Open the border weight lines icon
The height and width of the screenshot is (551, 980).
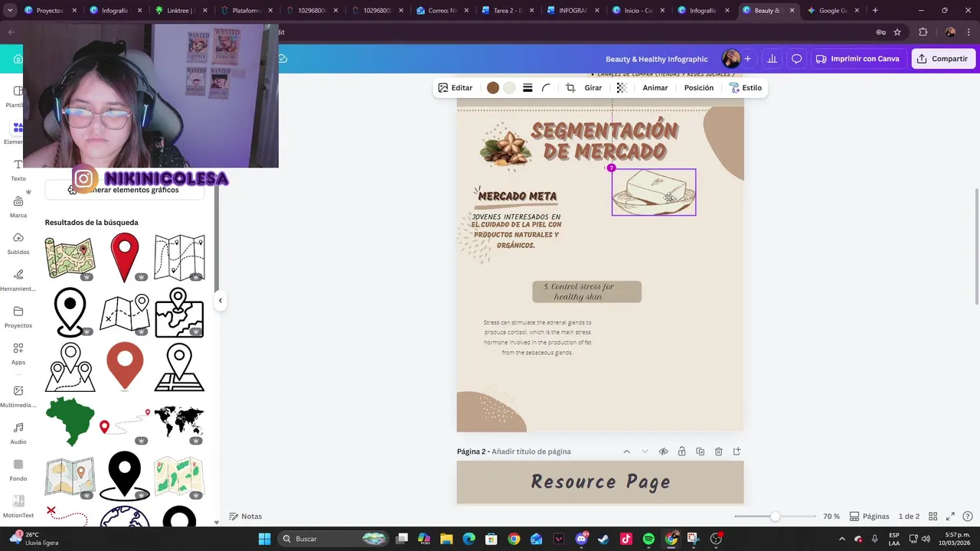tap(528, 88)
